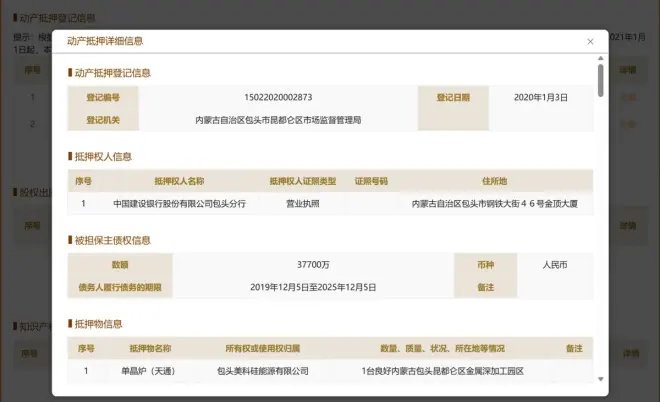Viewport: 660px width, 402px height.
Task: Click the mortgagee address cell 钢铁大街46号金顶大厦
Action: coord(494,203)
